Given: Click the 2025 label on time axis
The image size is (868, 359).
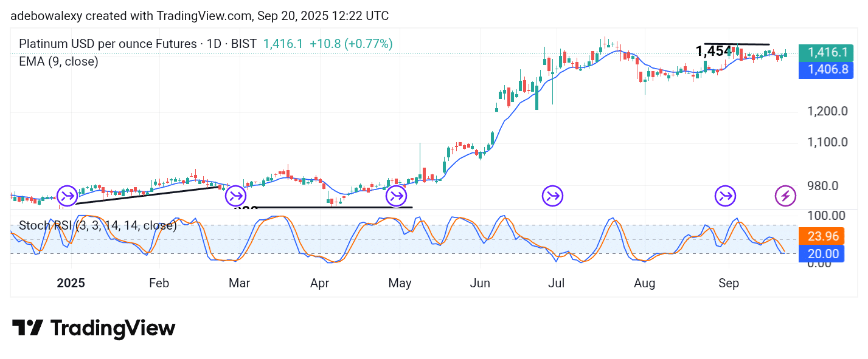Looking at the screenshot, I should point(71,284).
